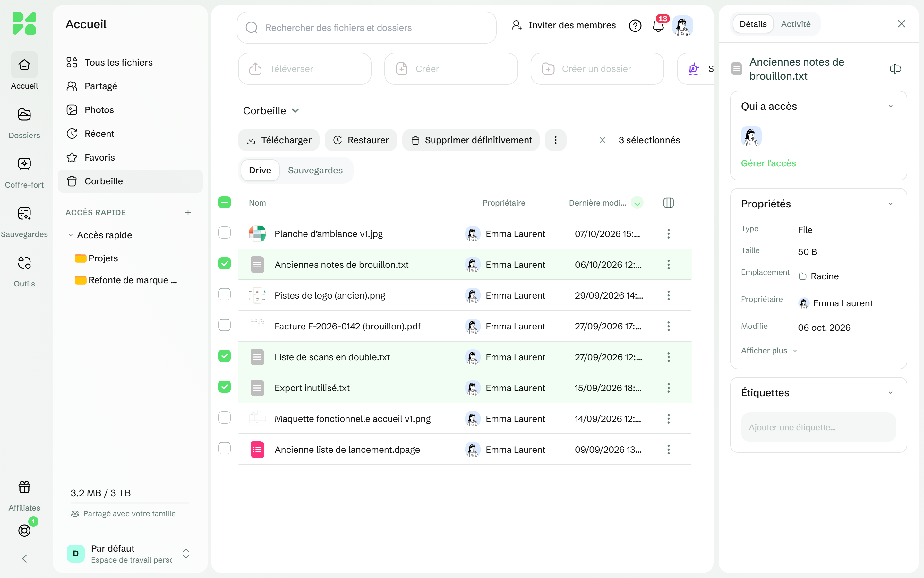
Task: Collapse the Accès rapide tree
Action: click(70, 235)
